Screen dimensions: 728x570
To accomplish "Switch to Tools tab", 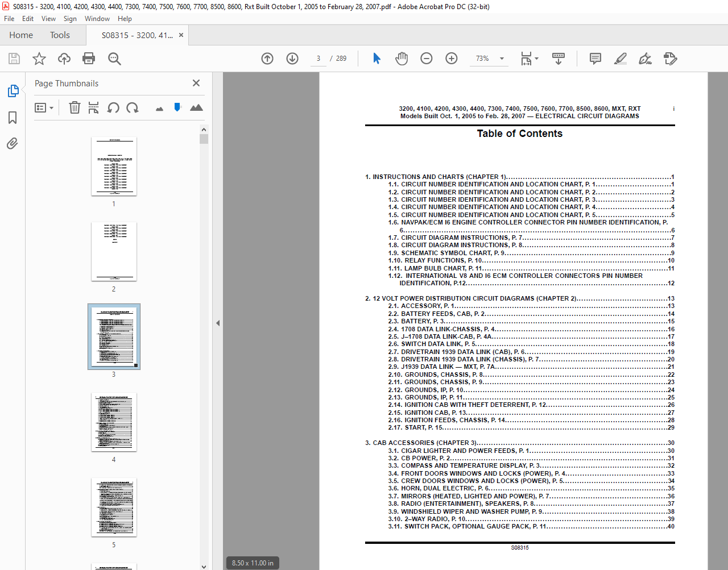I will click(60, 35).
